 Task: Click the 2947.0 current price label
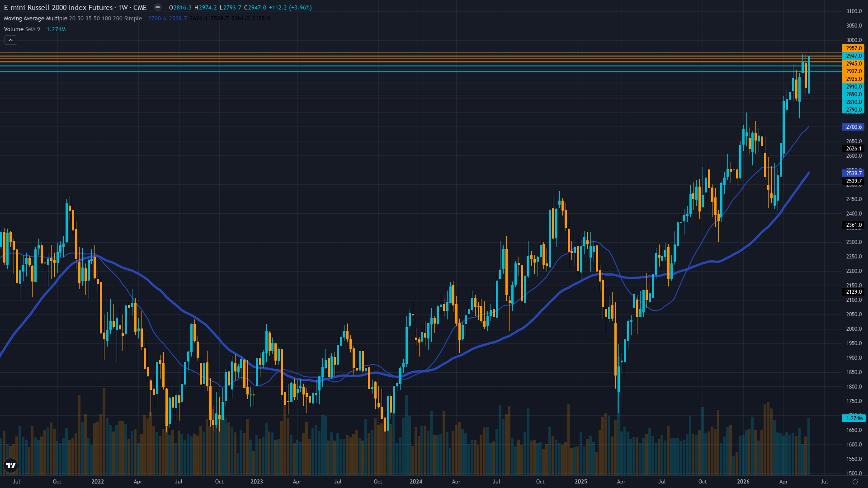[x=853, y=56]
